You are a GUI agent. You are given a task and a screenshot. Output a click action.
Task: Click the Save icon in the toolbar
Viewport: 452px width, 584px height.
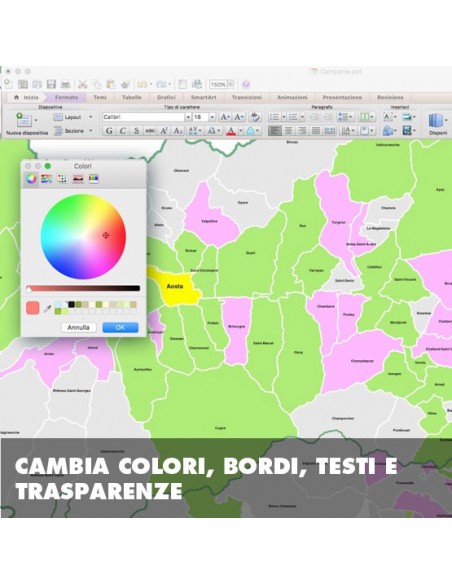point(51,85)
